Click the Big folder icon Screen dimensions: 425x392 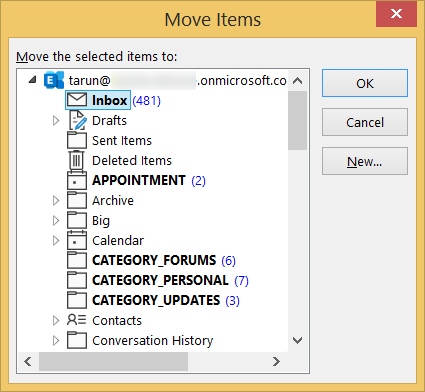pyautogui.click(x=77, y=220)
